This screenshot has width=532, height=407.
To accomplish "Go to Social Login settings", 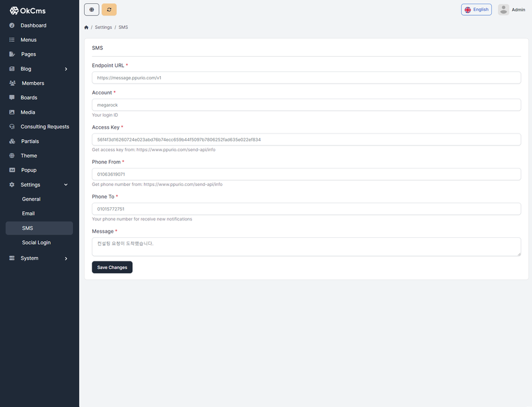I will click(x=36, y=242).
